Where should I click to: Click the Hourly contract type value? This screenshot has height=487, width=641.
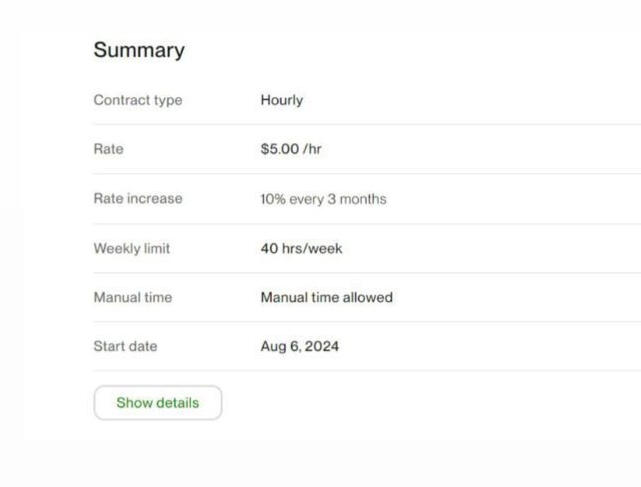pos(281,100)
